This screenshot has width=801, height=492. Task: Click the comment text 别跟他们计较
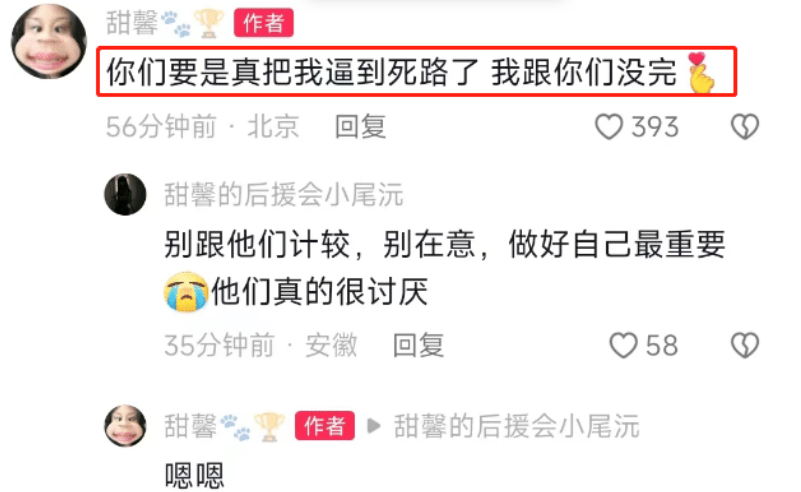coord(257,244)
